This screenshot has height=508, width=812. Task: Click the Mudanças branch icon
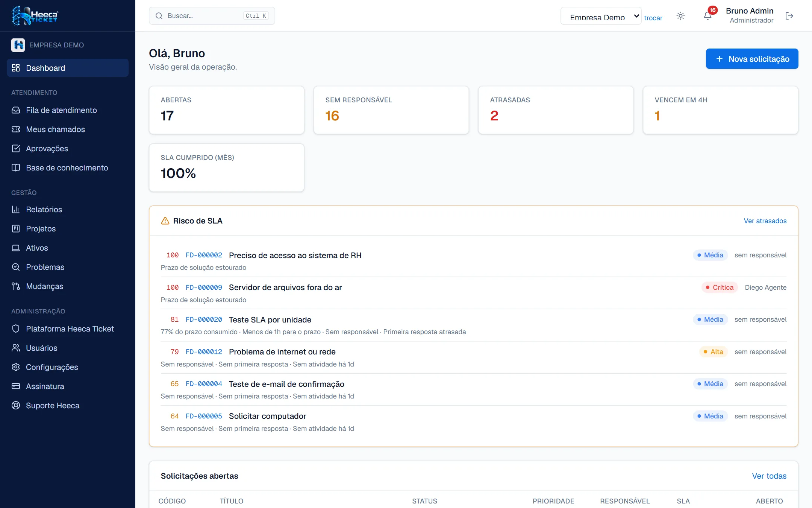(16, 286)
